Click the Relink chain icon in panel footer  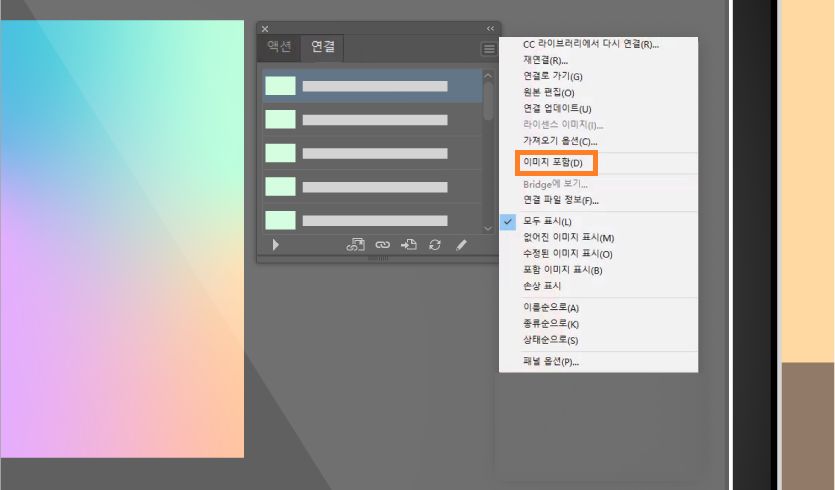coord(382,245)
